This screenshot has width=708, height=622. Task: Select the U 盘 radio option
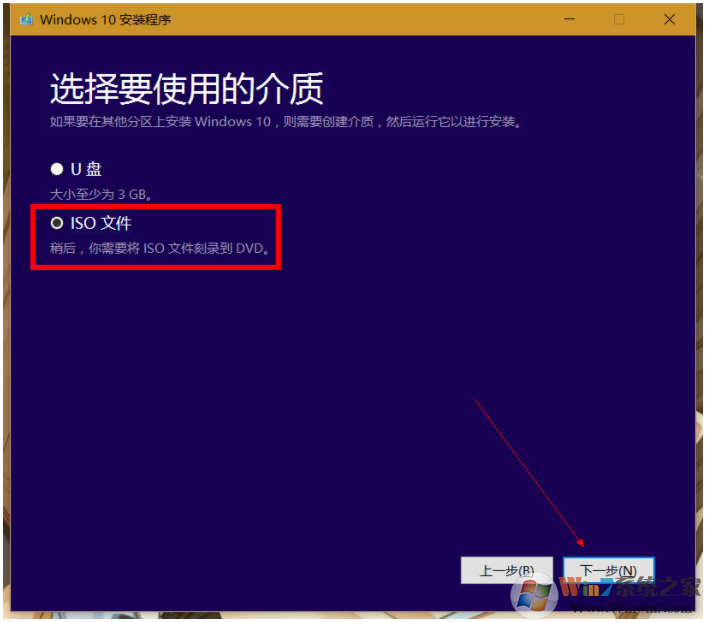[57, 169]
